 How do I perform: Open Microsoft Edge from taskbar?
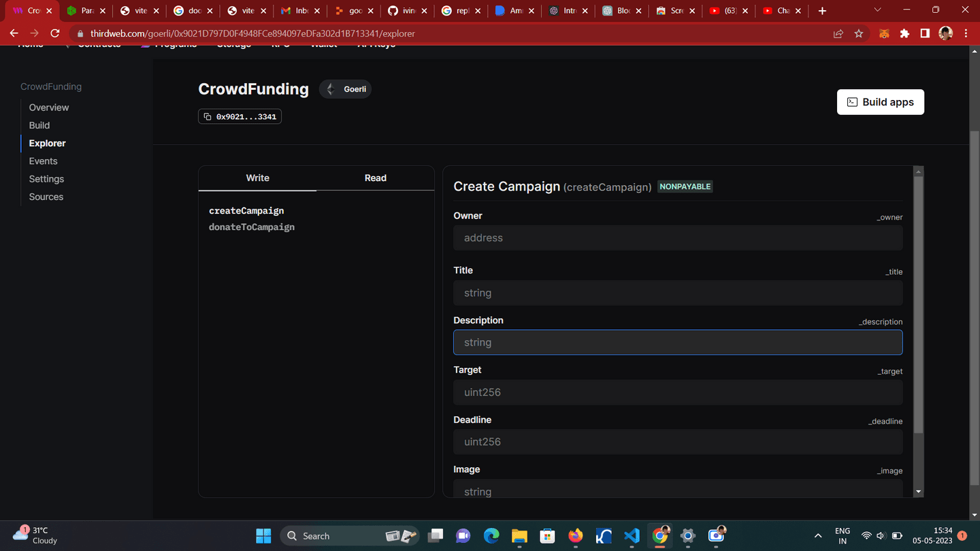tap(491, 536)
